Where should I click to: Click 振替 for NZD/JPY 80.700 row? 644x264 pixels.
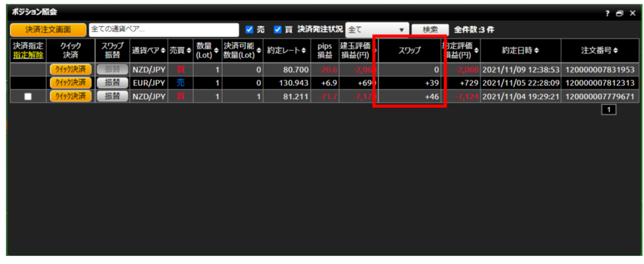click(112, 69)
